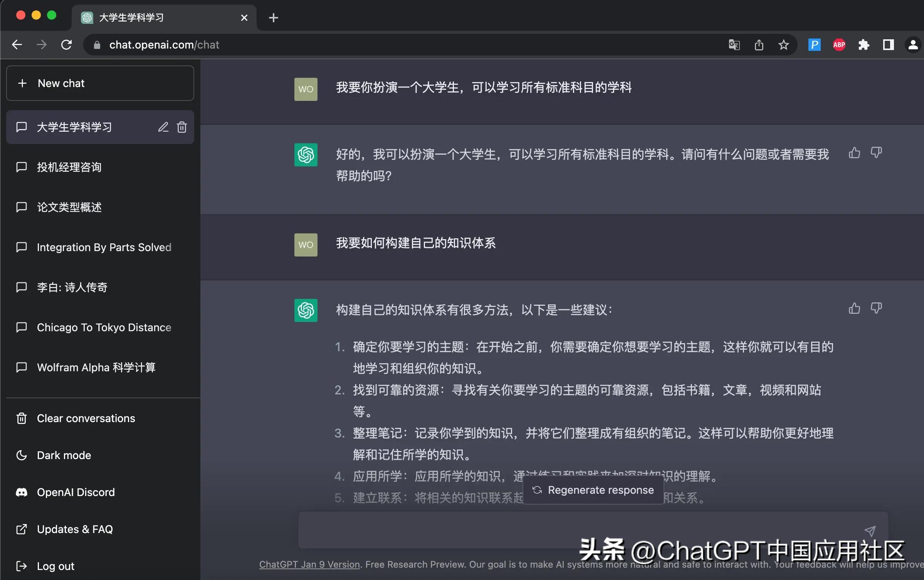This screenshot has height=580, width=924.
Task: Give thumbs down to the first reply
Action: point(876,153)
